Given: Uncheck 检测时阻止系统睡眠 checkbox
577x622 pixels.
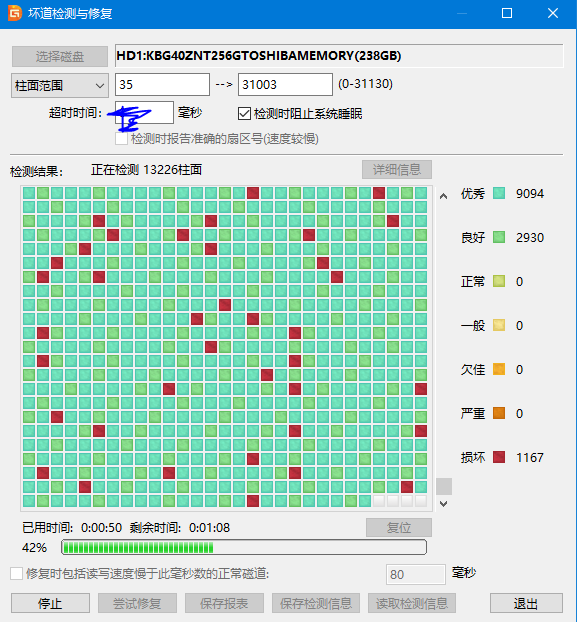Looking at the screenshot, I should 244,114.
